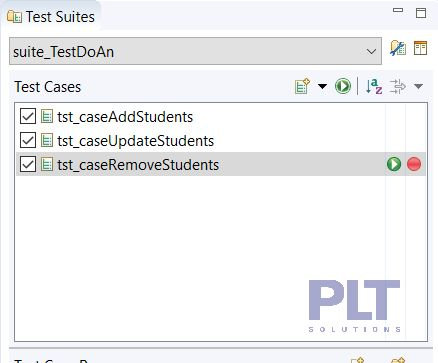Viewport: 438px width, 363px height.
Task: Click the table layout icon beside suite dropdown
Action: coord(420,48)
